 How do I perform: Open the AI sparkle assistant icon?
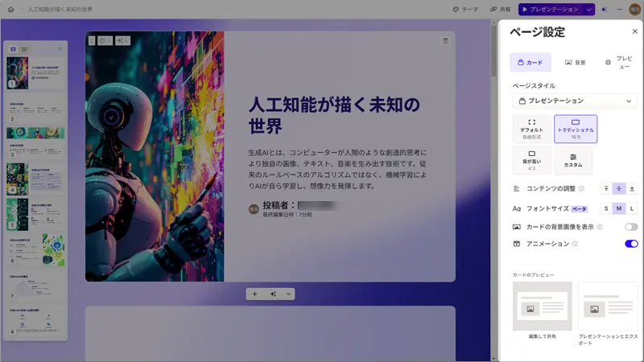click(x=604, y=9)
